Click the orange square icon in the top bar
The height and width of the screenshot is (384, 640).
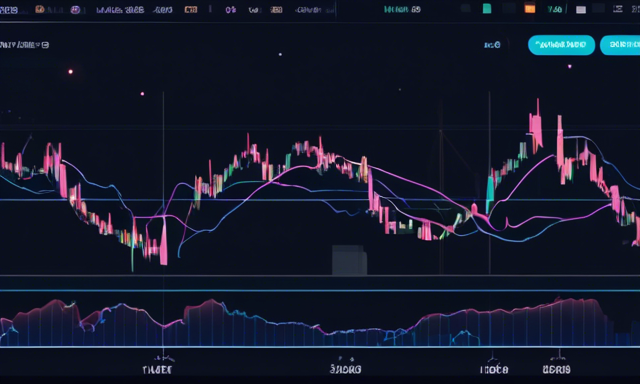(x=530, y=9)
